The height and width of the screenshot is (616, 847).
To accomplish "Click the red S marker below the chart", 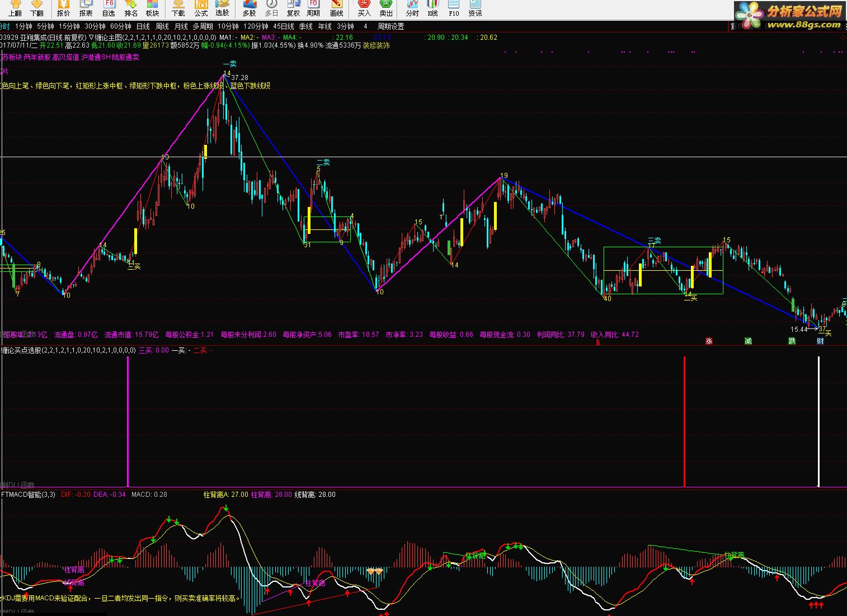I will pos(597,342).
